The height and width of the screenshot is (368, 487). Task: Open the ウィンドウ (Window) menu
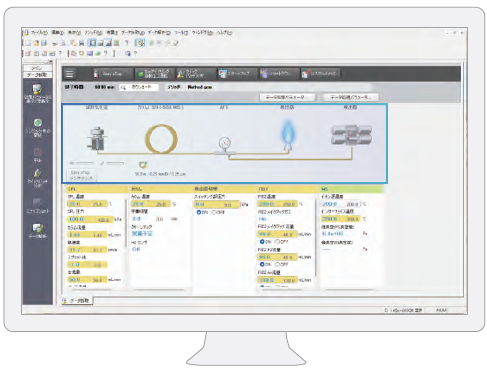[x=202, y=33]
